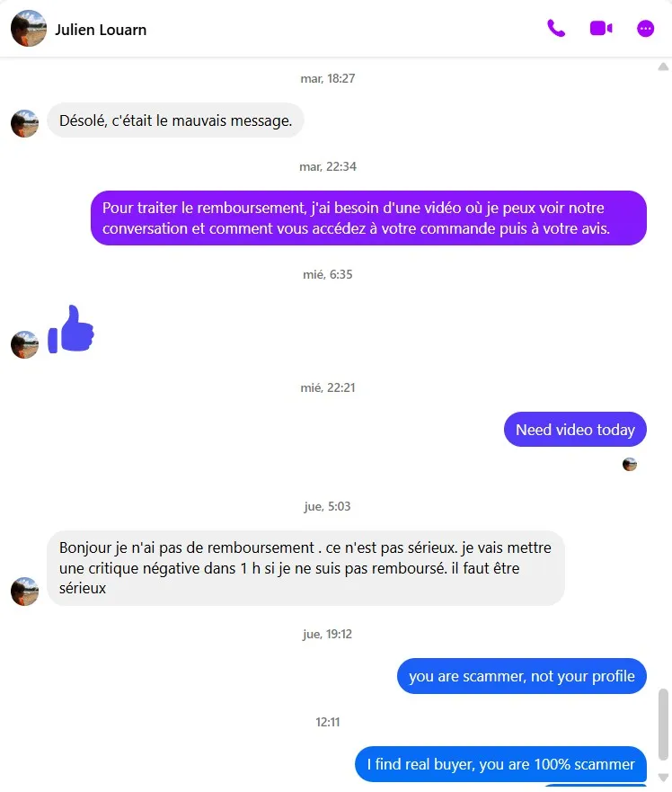This screenshot has height=792, width=672.
Task: Start a voice call with Julien Louarn
Action: click(x=556, y=29)
